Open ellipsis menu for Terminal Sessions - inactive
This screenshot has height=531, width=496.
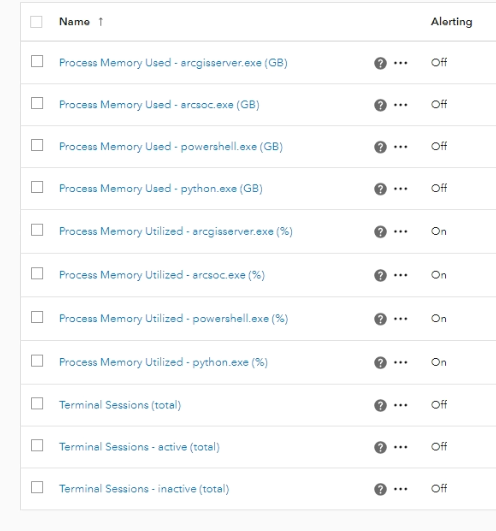tap(401, 489)
